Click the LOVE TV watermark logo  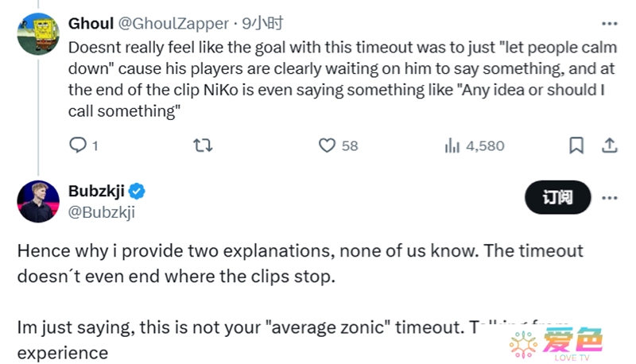556,343
